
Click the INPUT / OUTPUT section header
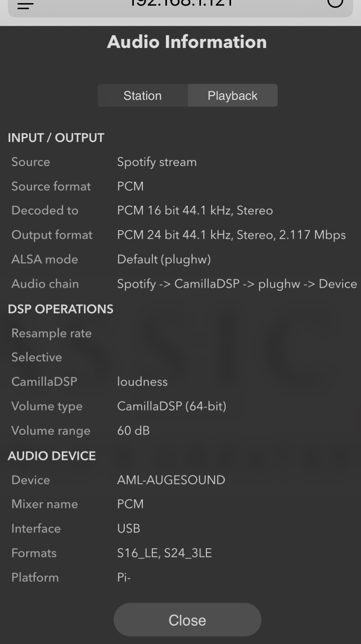coord(56,138)
